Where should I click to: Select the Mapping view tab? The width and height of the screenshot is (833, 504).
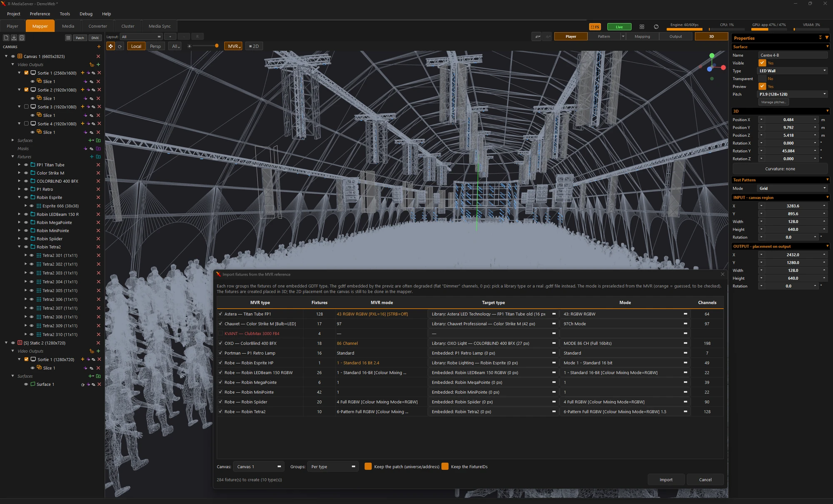[x=642, y=37]
